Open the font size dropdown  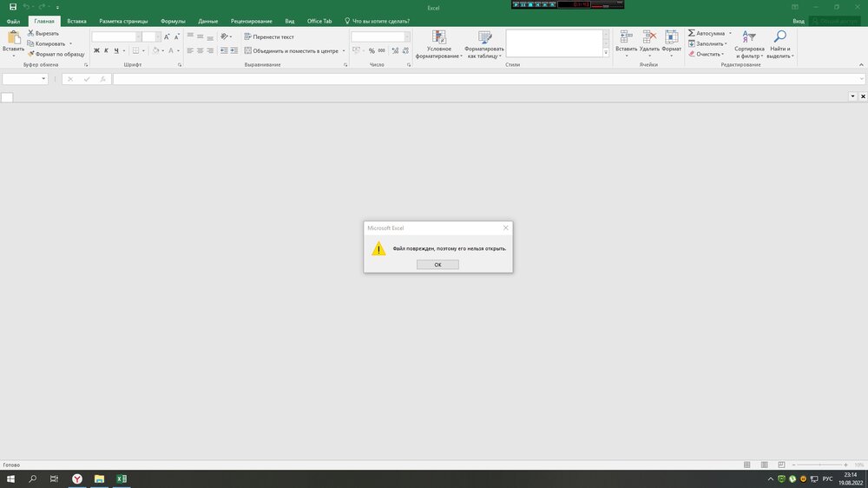click(158, 36)
